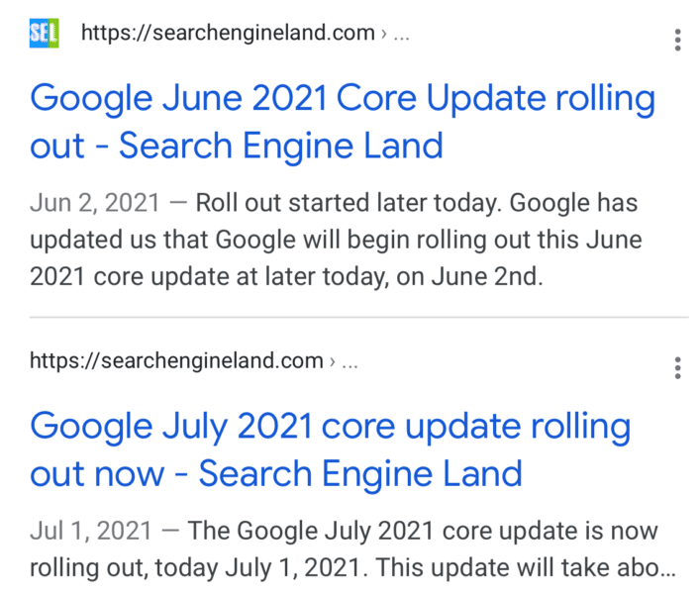Click 'out now - Search Engine Land' title line
Screen dimensions: 700x594
pyautogui.click(x=276, y=474)
